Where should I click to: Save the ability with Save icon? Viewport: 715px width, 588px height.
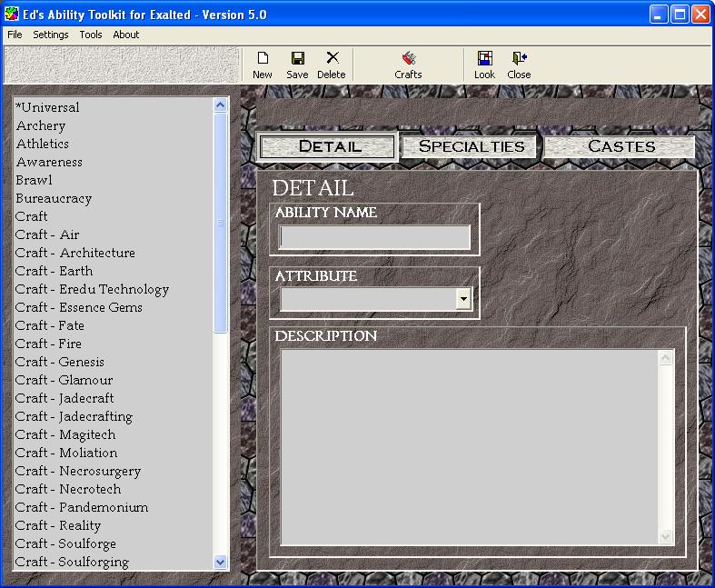[x=297, y=65]
